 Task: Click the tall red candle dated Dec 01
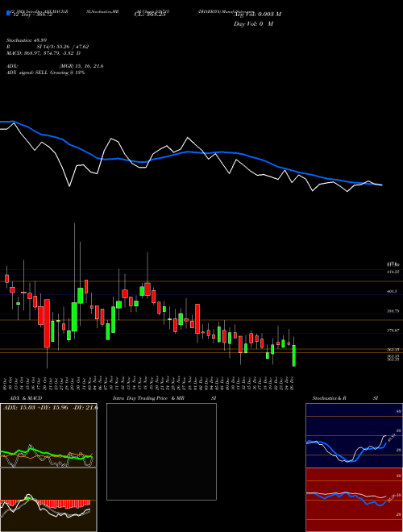(197, 319)
